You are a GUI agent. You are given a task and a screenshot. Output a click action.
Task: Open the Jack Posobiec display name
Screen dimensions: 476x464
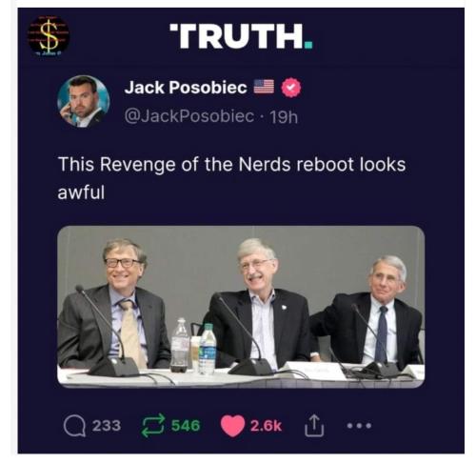tap(186, 88)
